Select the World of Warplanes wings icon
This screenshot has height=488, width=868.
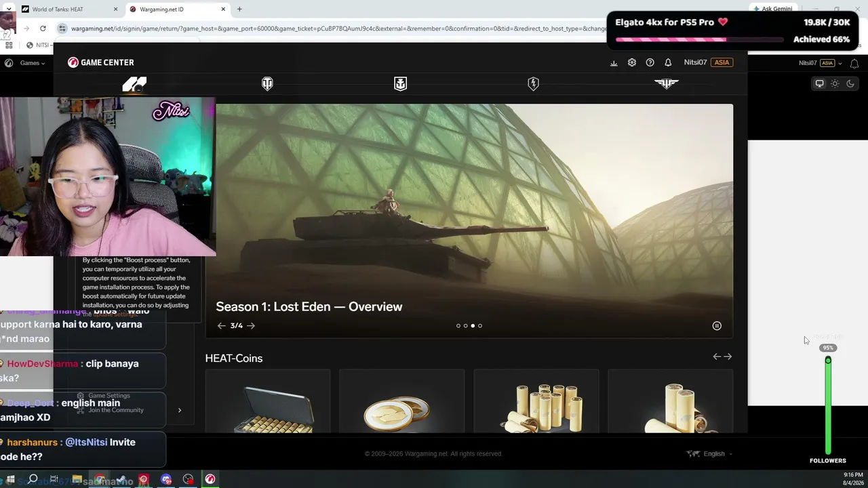(666, 84)
